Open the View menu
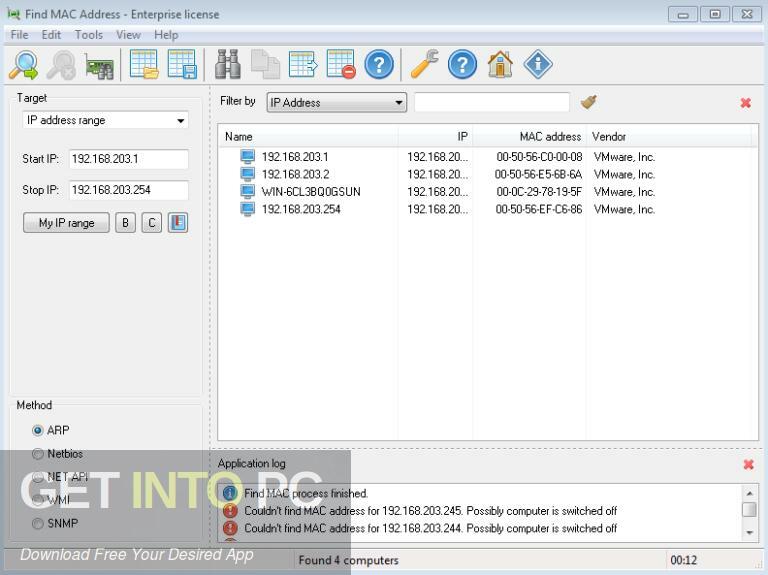 (128, 35)
